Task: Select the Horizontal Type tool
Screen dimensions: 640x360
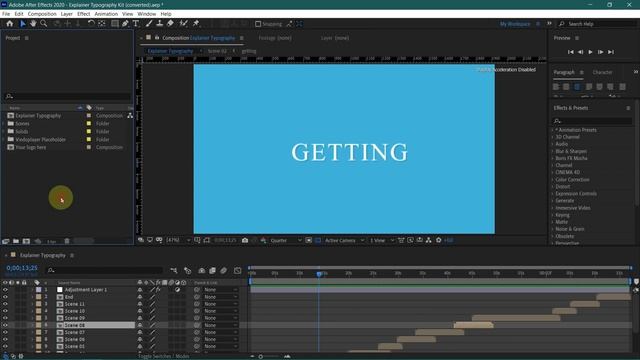Action: pyautogui.click(x=136, y=24)
